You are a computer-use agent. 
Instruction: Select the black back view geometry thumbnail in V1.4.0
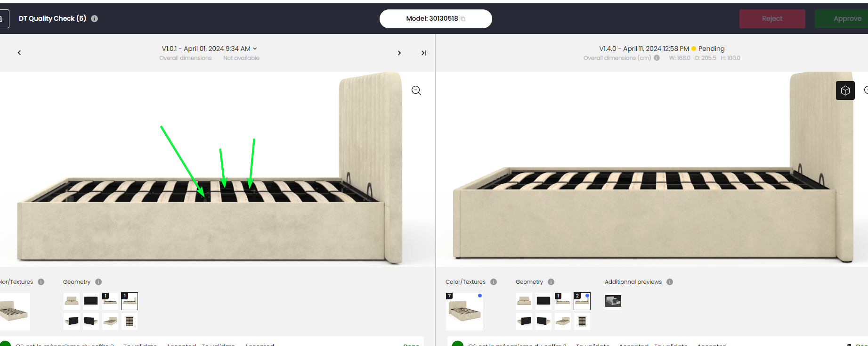point(544,301)
